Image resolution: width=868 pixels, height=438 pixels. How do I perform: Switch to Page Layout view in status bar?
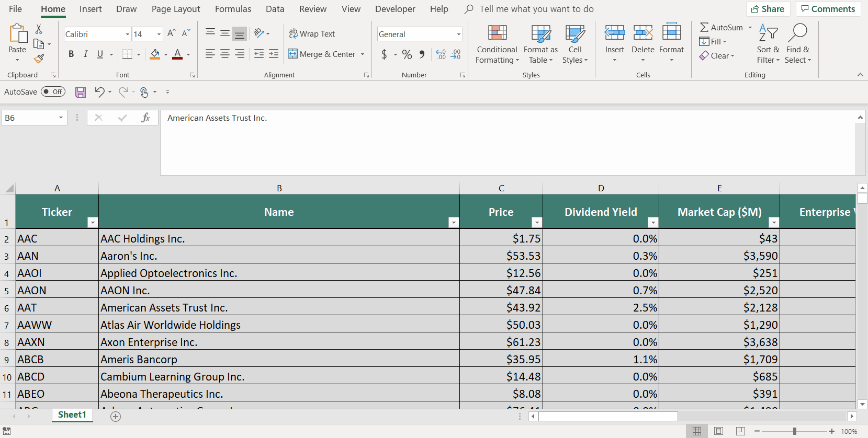718,431
